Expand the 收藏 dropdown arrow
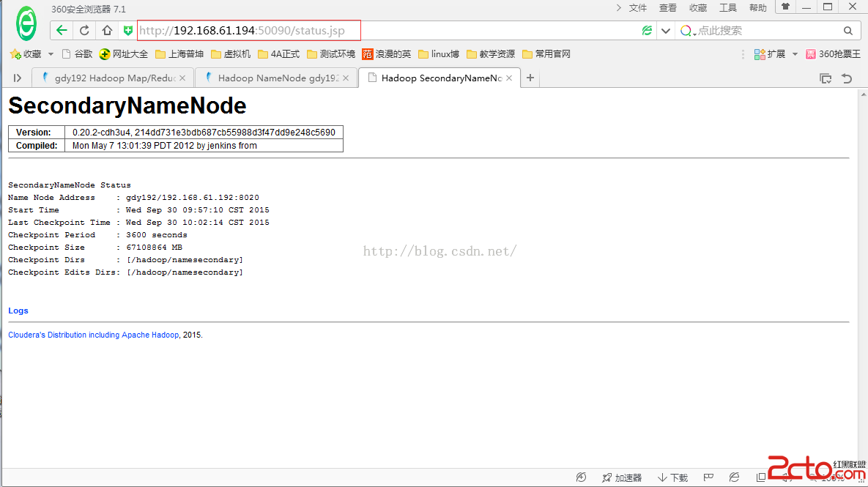Screen dimensions: 868x487 (x=51, y=54)
